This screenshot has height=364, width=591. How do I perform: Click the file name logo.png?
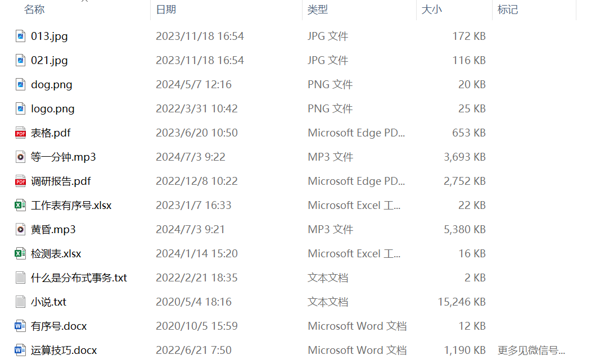tap(53, 109)
